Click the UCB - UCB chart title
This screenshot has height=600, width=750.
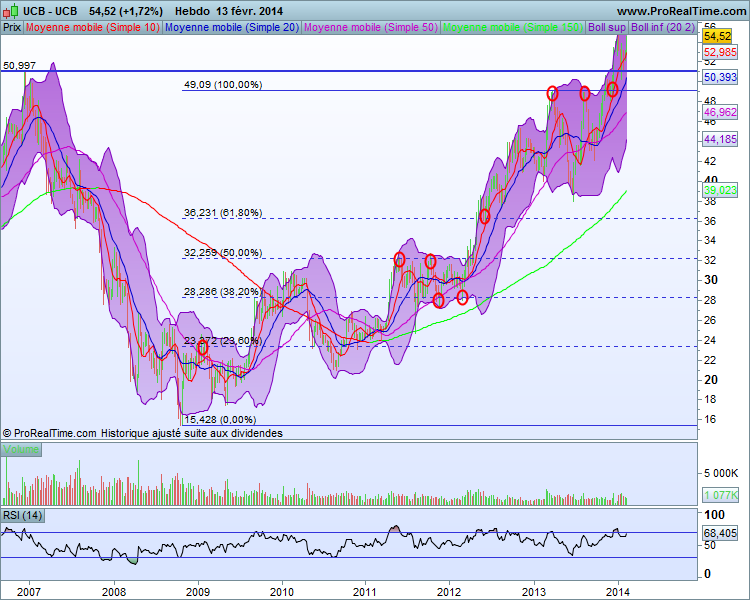click(49, 11)
